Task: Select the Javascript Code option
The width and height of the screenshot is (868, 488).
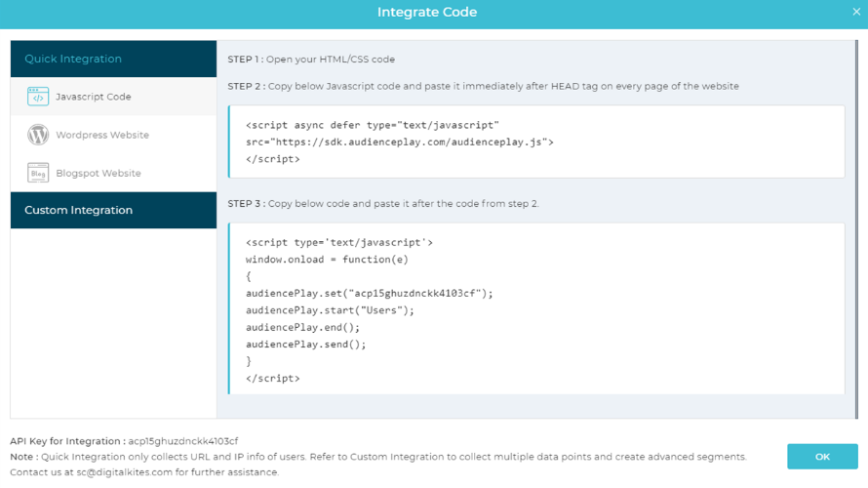Action: pos(113,97)
